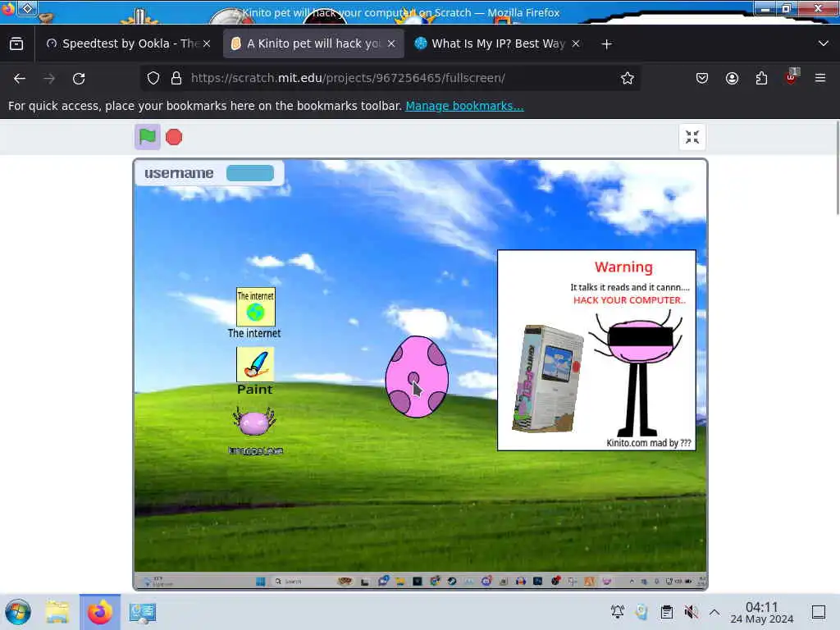Click the pink spotted egg
The width and height of the screenshot is (840, 630).
(417, 377)
